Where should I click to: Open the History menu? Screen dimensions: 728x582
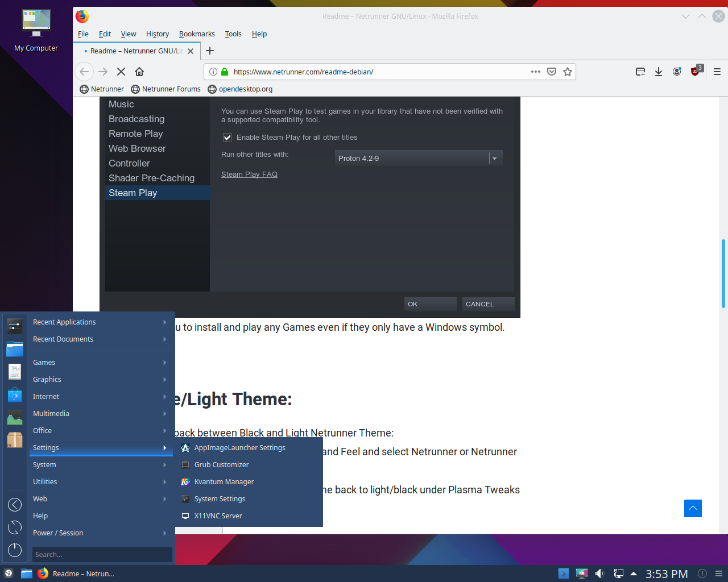point(158,34)
